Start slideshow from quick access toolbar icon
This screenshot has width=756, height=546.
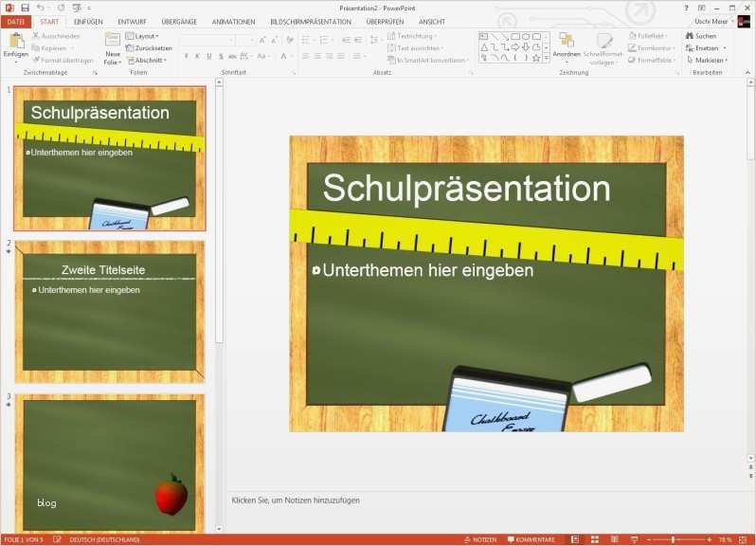(x=77, y=8)
